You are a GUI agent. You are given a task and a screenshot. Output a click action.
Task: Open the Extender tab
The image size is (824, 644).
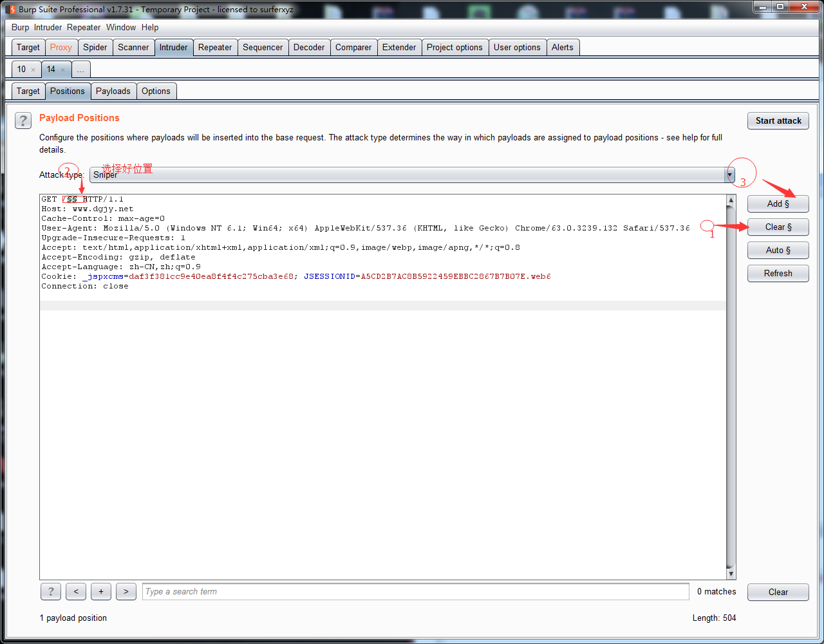coord(399,47)
